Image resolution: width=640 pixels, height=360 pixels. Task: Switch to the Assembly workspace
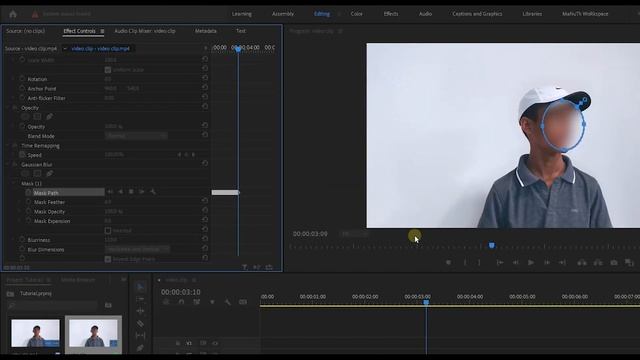[x=283, y=14]
